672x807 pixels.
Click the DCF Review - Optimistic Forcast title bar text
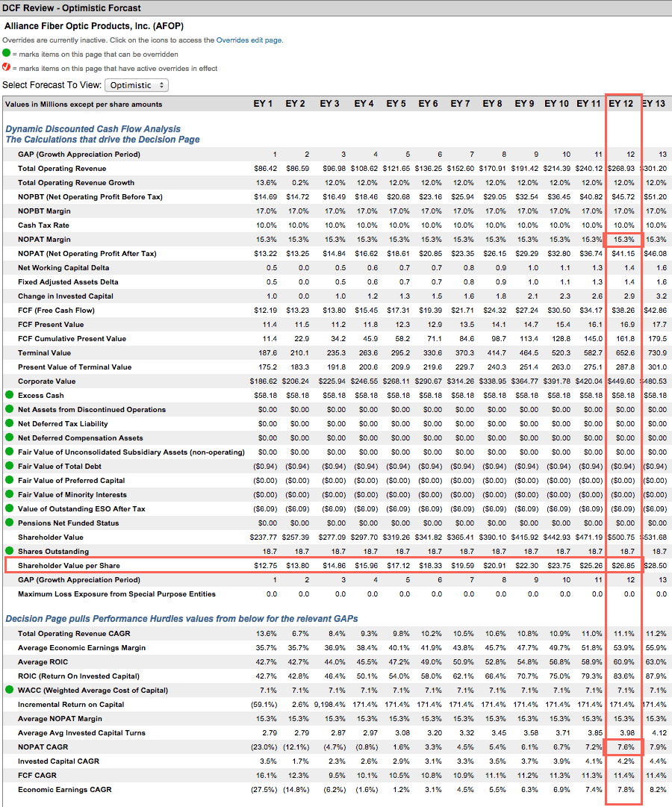(72, 7)
